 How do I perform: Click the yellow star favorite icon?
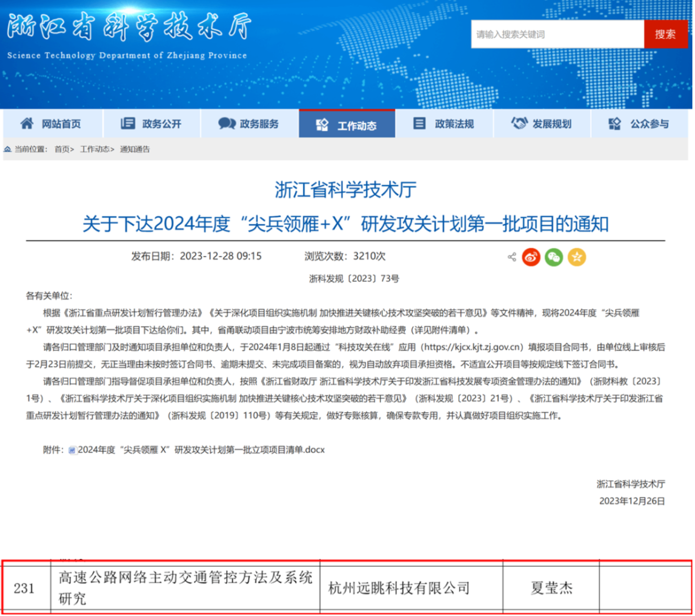(577, 257)
